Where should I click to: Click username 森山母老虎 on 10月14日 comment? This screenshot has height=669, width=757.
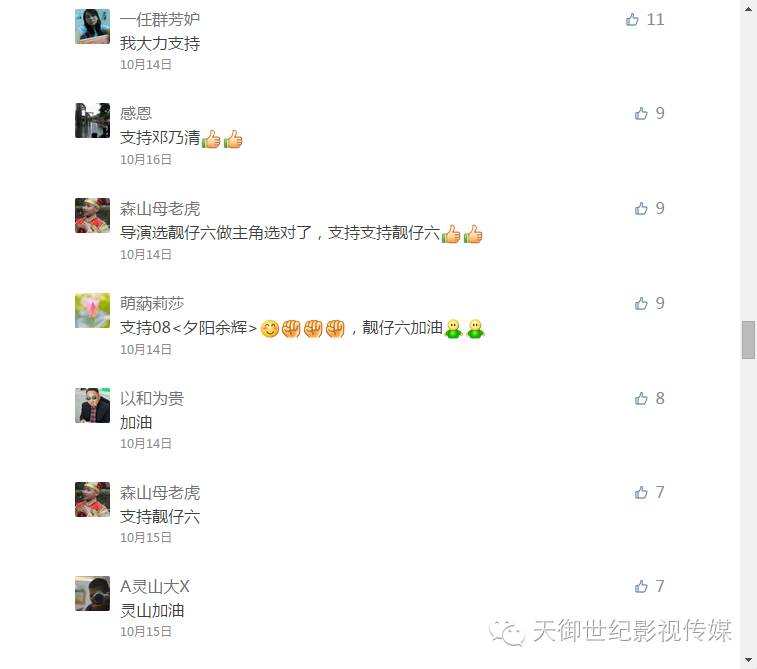click(160, 209)
